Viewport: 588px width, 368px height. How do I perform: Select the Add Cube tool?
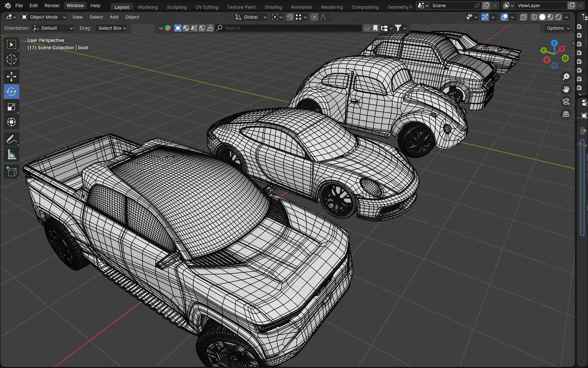tap(11, 172)
